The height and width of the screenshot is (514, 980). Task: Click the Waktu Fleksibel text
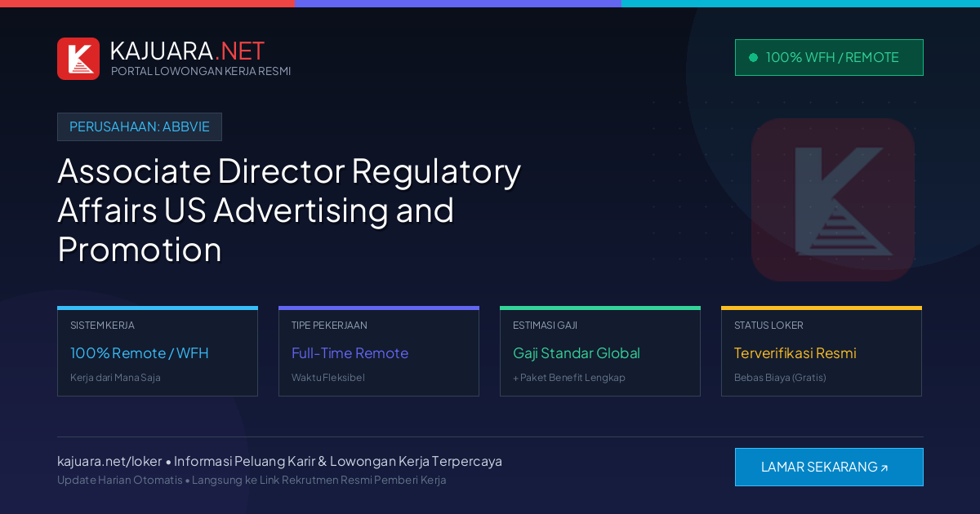pos(328,378)
